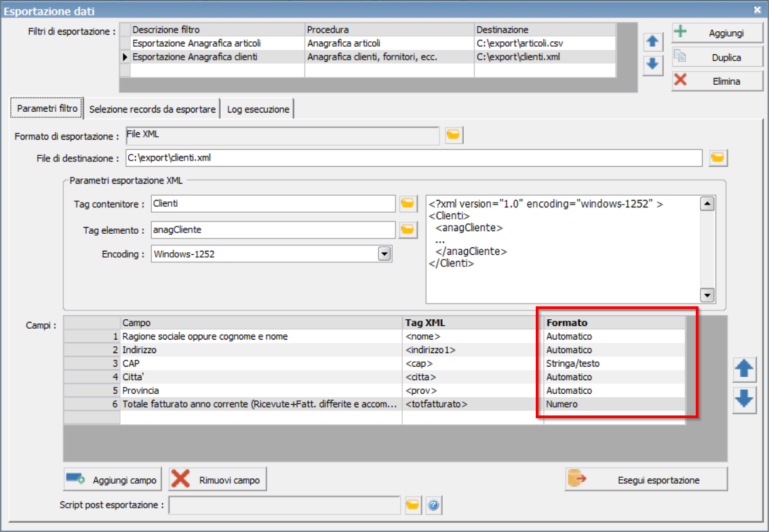Click the Tag contenitore input field
This screenshot has width=769, height=532.
[x=273, y=203]
